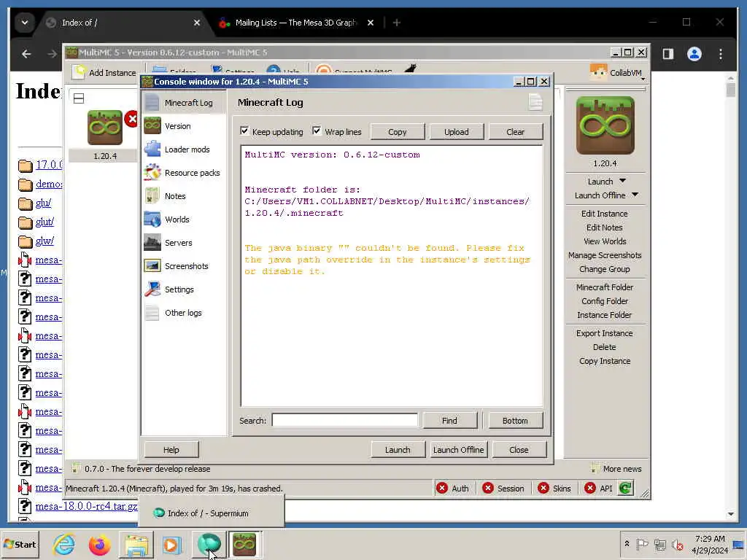
Task: Toggle browser side panel icon
Action: [x=668, y=54]
